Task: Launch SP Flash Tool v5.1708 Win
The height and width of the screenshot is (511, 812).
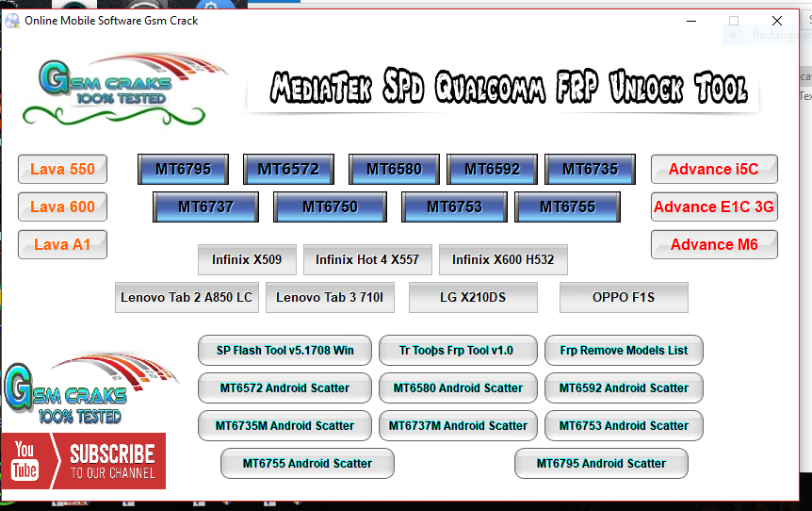Action: 284,351
